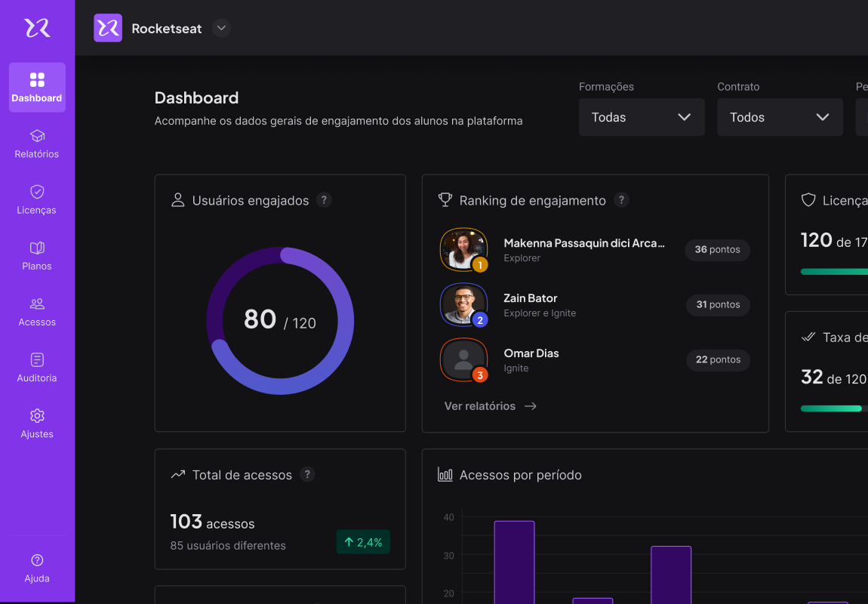Image resolution: width=868 pixels, height=604 pixels.
Task: Open Ajustes settings gear
Action: [x=37, y=416]
